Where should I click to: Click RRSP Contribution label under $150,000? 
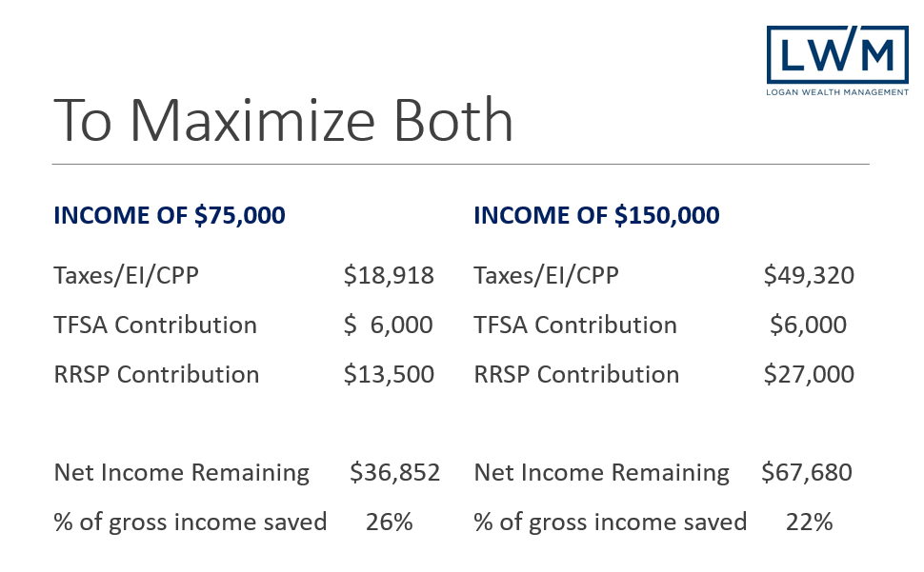(576, 374)
